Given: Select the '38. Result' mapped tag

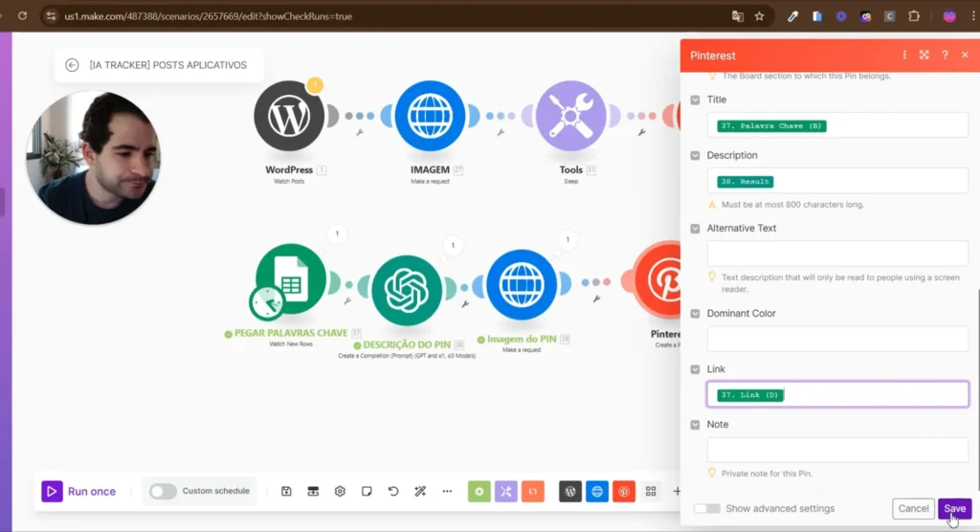Looking at the screenshot, I should pyautogui.click(x=745, y=181).
